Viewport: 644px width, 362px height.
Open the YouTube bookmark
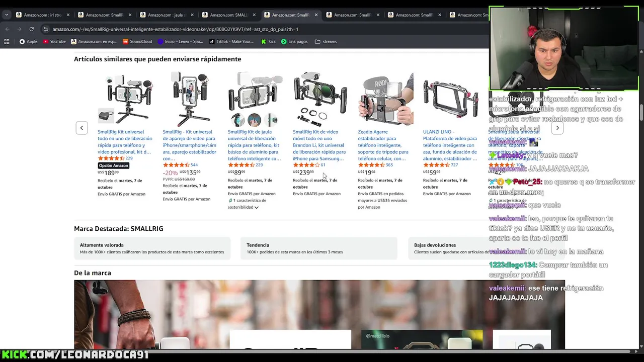click(54, 41)
